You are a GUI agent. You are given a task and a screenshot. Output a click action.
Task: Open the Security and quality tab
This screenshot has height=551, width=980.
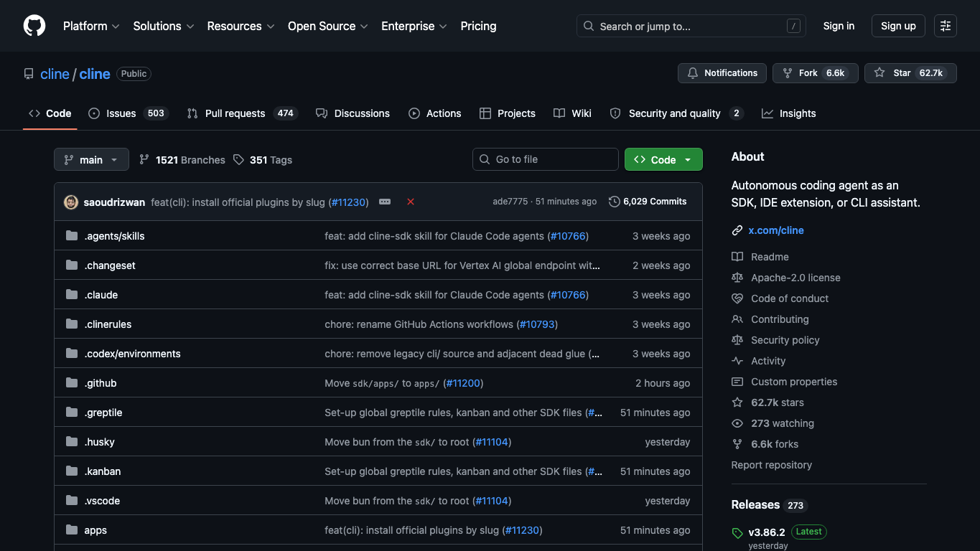[x=676, y=113]
